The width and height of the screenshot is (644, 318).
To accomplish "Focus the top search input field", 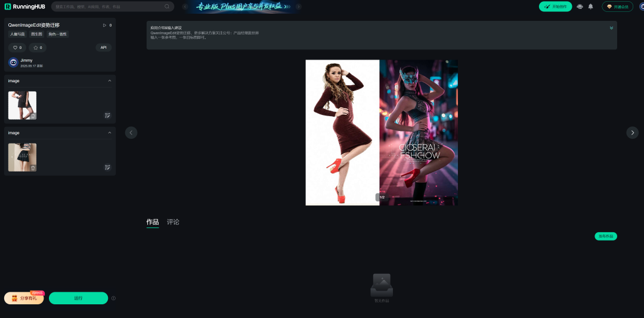I will pos(113,7).
